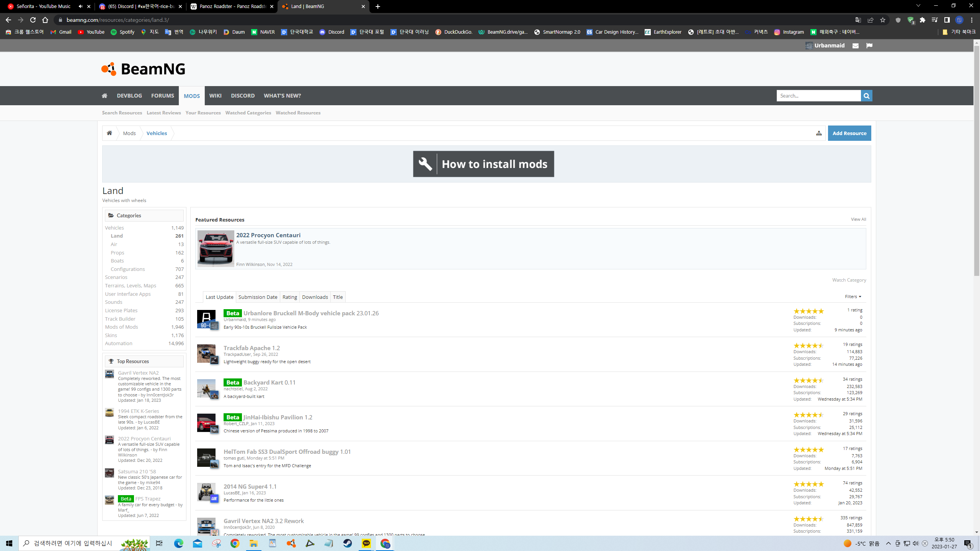Open the Automation category
The width and height of the screenshot is (980, 551).
coord(119,344)
